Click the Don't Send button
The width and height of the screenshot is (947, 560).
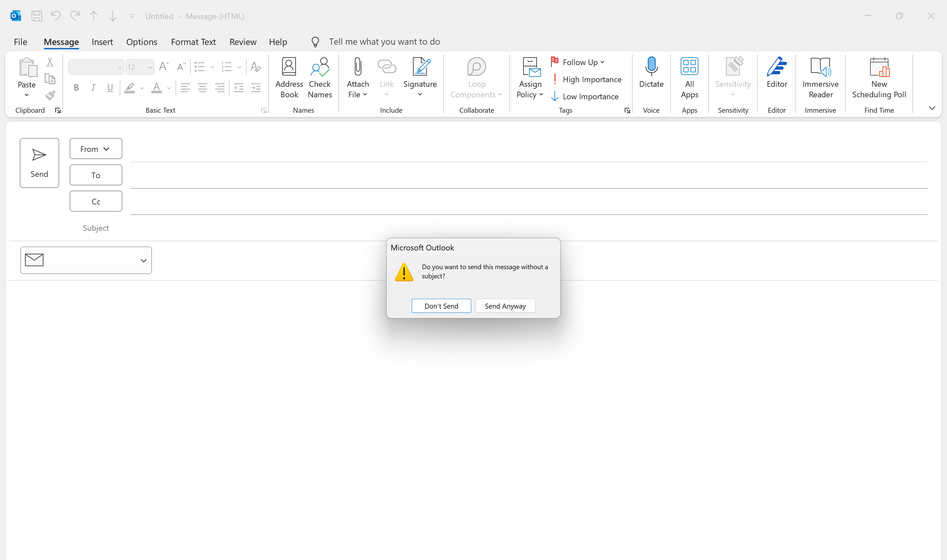441,306
